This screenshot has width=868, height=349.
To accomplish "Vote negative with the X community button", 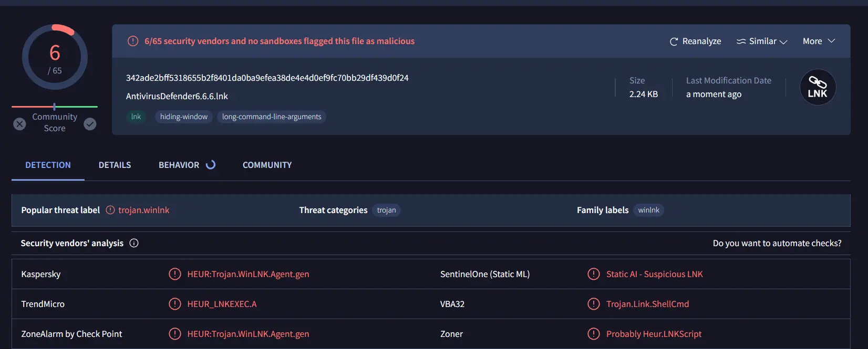I will pyautogui.click(x=19, y=124).
